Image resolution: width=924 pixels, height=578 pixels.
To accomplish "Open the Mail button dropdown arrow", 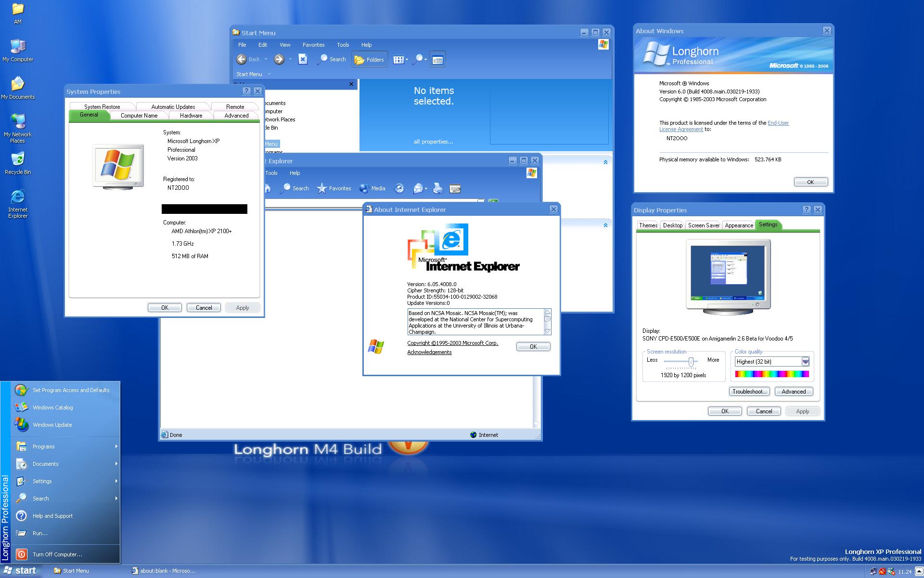I will (x=426, y=189).
